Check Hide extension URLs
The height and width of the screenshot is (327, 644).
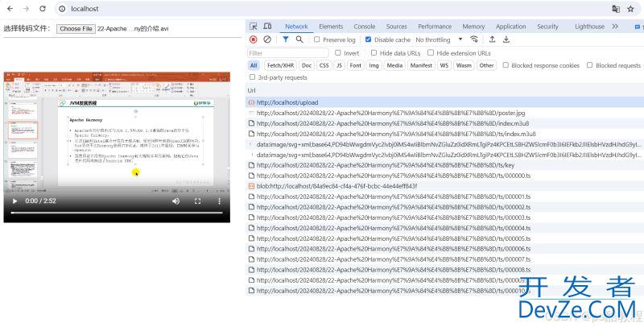pos(431,52)
